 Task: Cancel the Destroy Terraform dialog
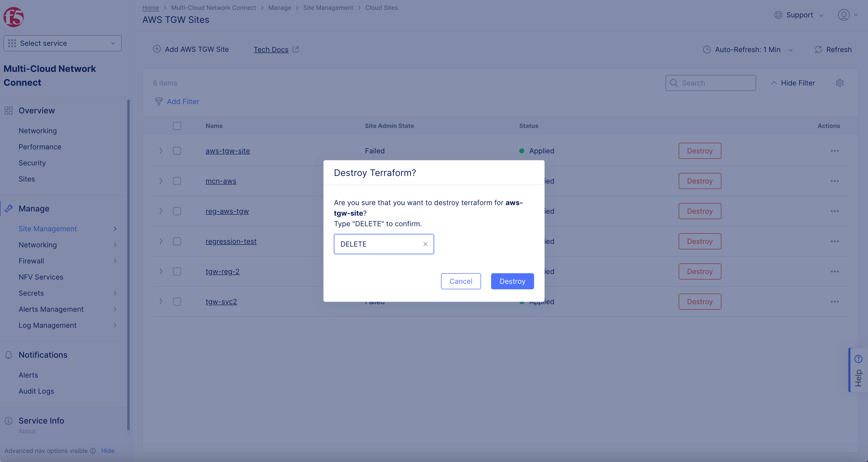click(x=461, y=281)
